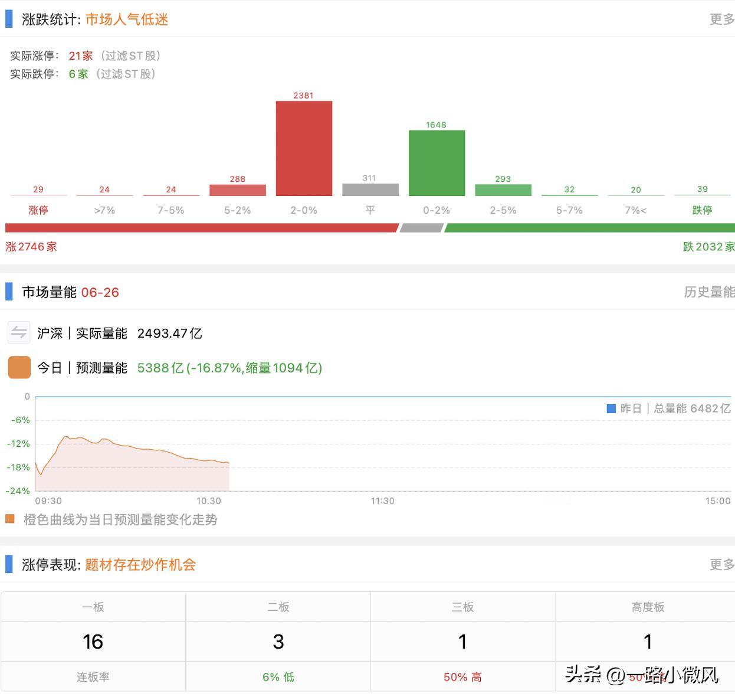Click the blue legend square for 昨日总量能
The image size is (735, 700).
point(612,408)
